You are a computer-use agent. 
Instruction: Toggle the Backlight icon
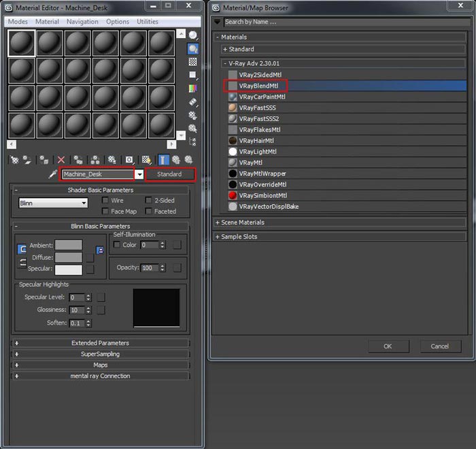192,48
